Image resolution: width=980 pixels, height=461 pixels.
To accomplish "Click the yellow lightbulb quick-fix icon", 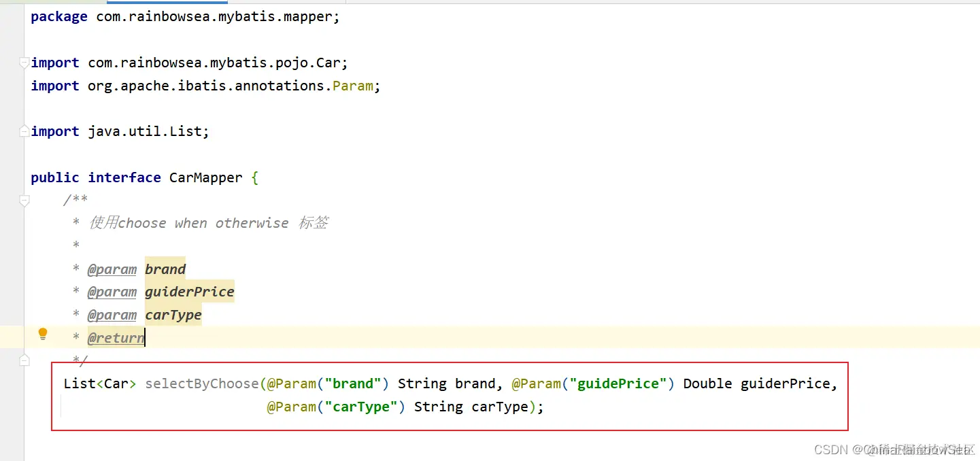I will 43,334.
